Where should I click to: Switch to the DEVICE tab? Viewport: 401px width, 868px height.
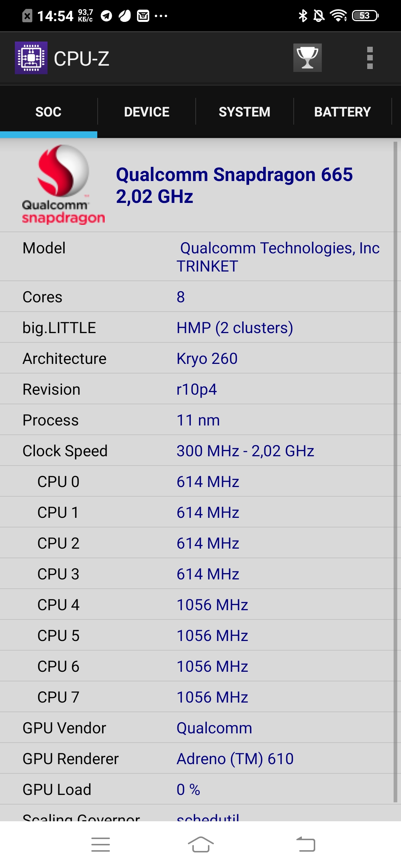point(147,112)
